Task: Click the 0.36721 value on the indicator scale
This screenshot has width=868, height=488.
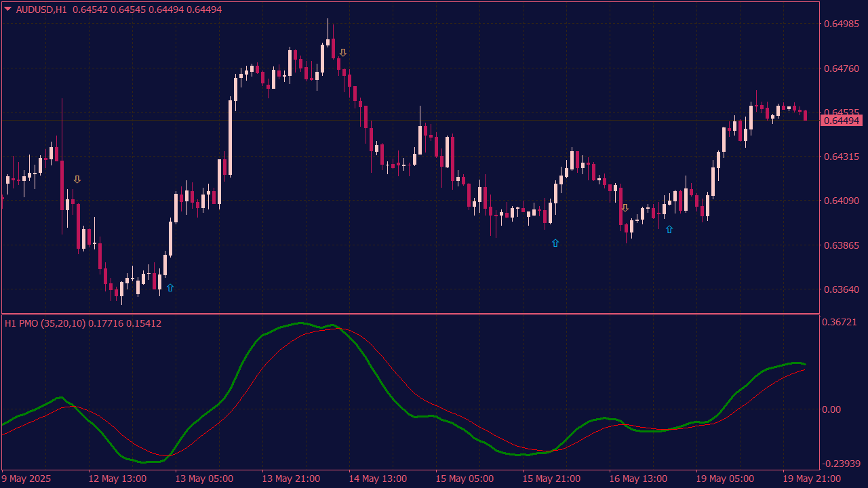Action: 841,323
